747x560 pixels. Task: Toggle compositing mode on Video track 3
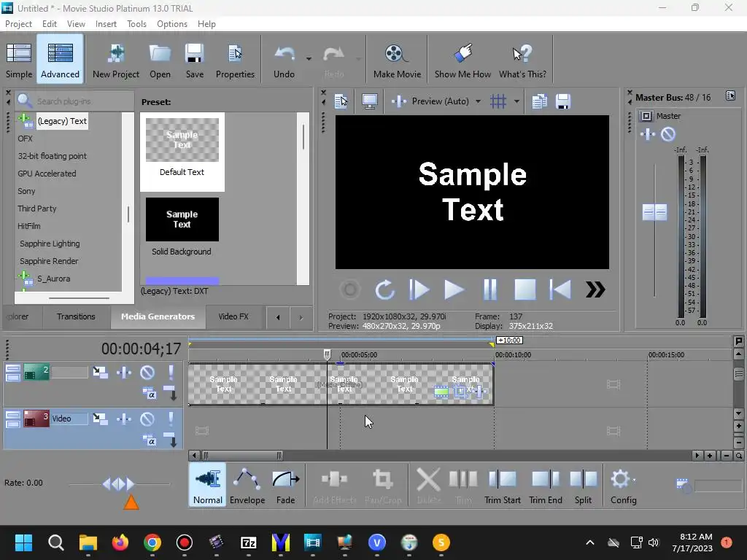149,439
